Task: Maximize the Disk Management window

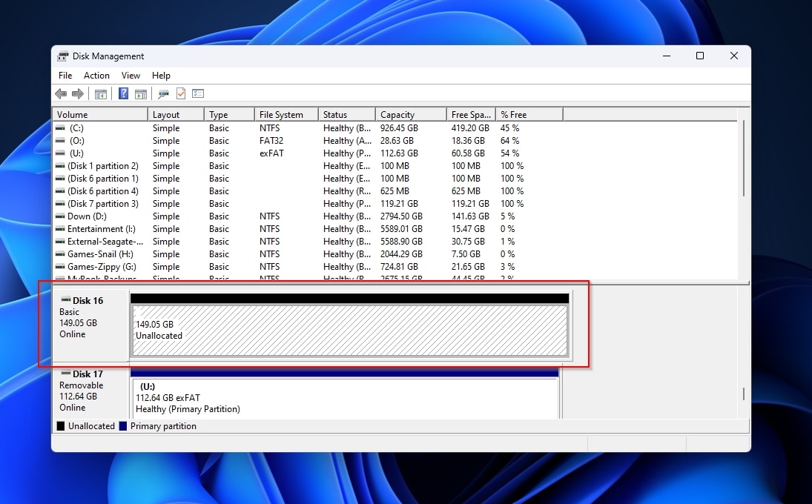Action: coord(700,56)
